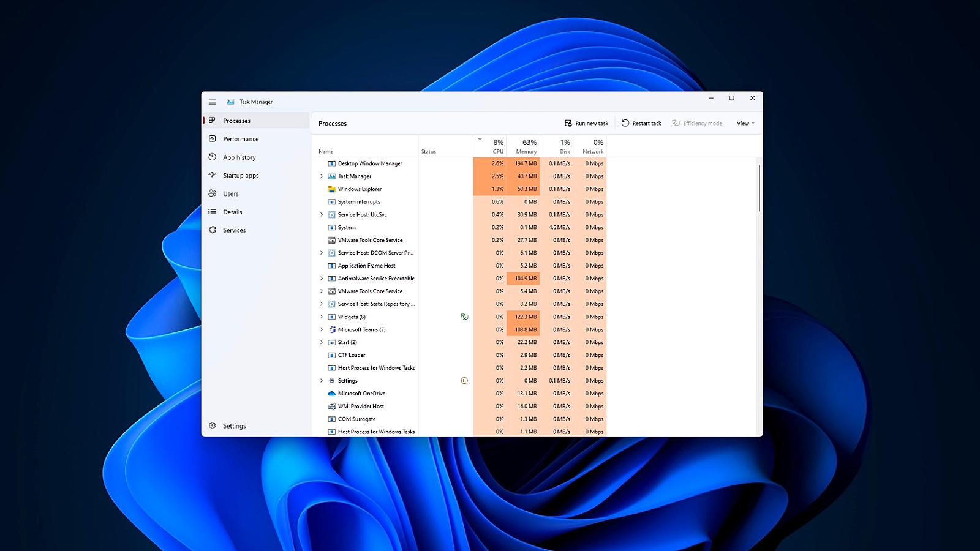This screenshot has width=980, height=551.
Task: Click the process list vertical scrollbar
Action: [x=759, y=189]
